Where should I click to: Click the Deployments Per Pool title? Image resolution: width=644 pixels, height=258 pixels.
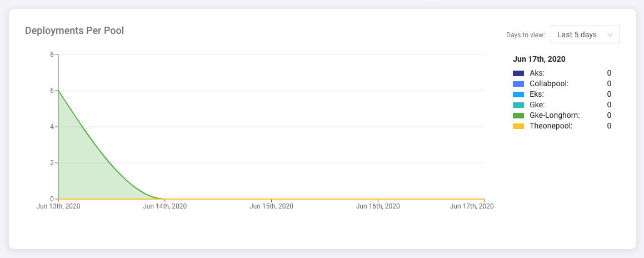point(74,31)
